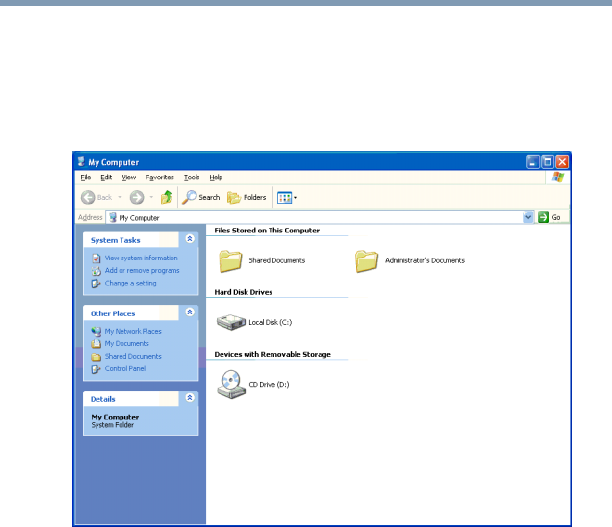Screen dimensions: 612x527
Task: Click the Control Panel sidebar icon
Action: coord(96,369)
